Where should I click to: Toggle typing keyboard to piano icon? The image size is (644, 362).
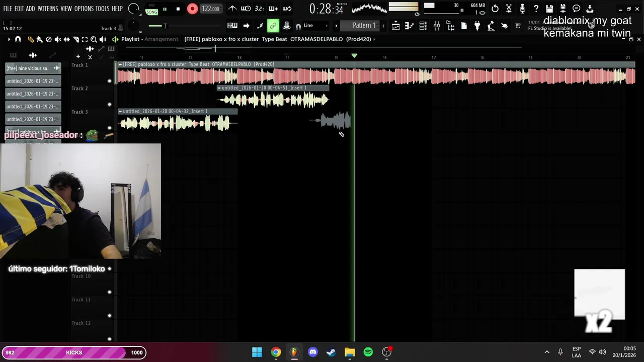(232, 26)
